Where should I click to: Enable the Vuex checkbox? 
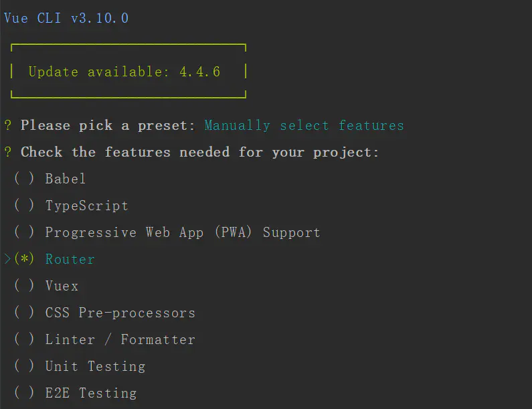point(24,286)
